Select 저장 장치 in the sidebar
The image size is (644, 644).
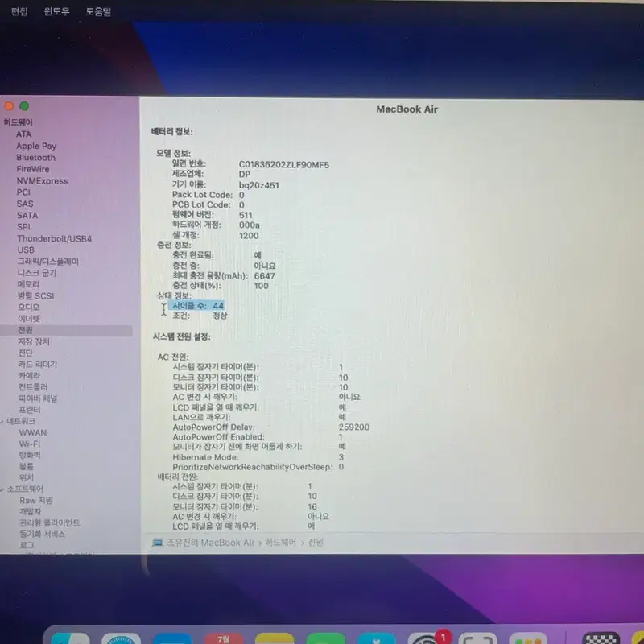34,341
